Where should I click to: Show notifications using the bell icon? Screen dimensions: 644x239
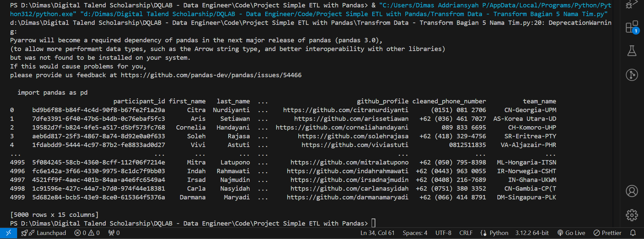click(x=633, y=233)
